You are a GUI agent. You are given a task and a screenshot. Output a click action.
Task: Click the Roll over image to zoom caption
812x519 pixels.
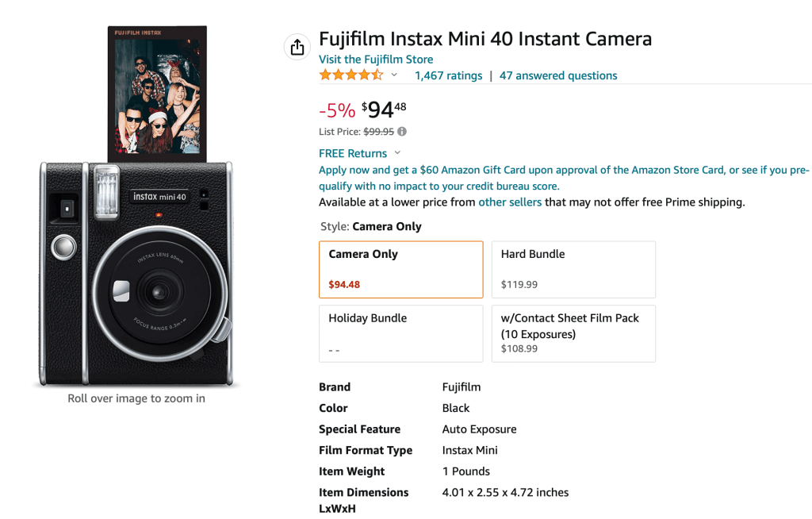coord(136,398)
